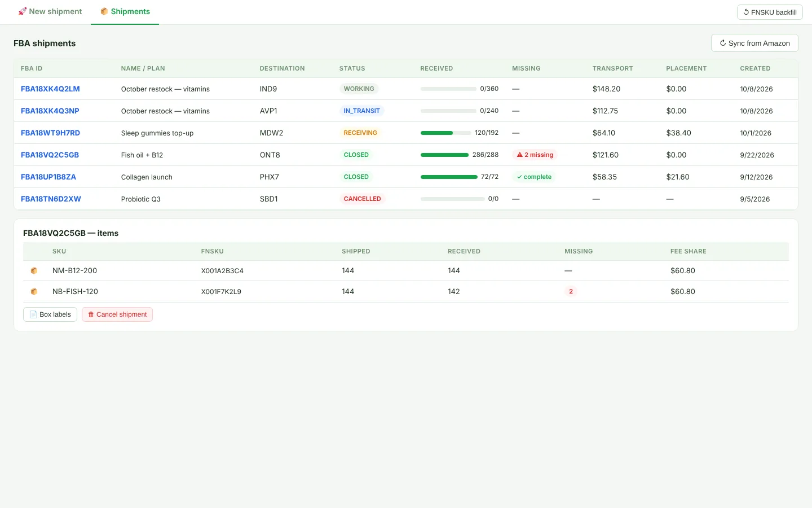The image size is (812, 508).
Task: Click SKU NB-FISH-120
Action: click(x=75, y=291)
